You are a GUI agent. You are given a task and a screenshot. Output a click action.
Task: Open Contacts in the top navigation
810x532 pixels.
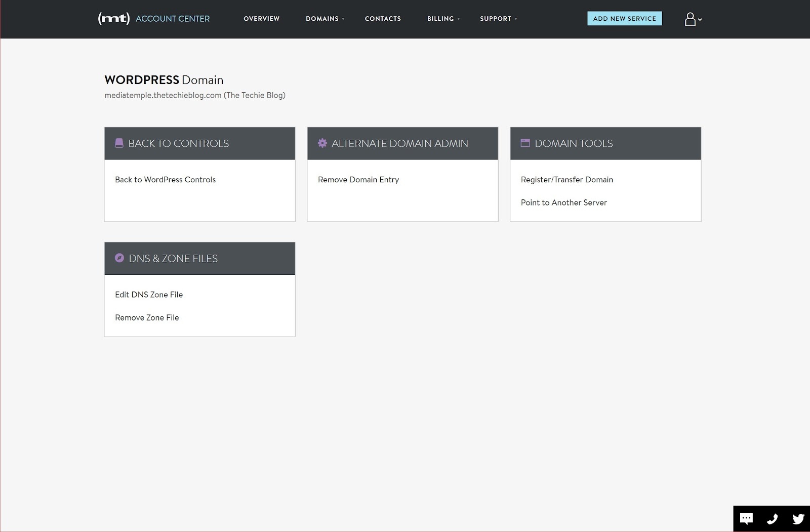click(x=383, y=19)
